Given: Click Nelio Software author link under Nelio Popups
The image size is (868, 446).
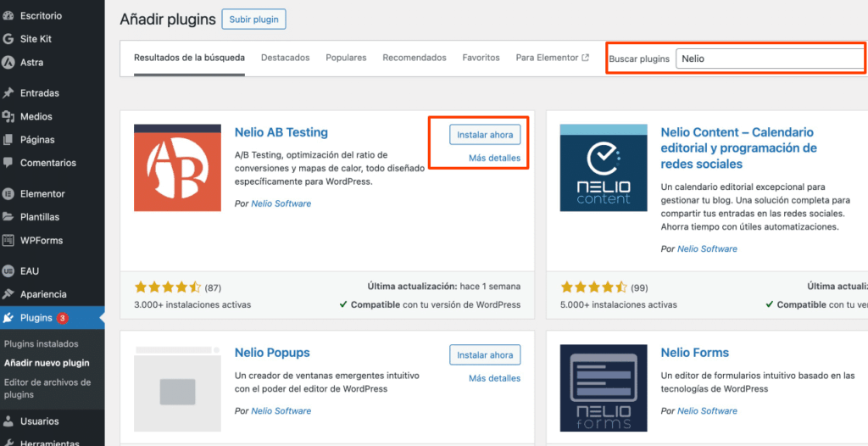Looking at the screenshot, I should point(281,411).
